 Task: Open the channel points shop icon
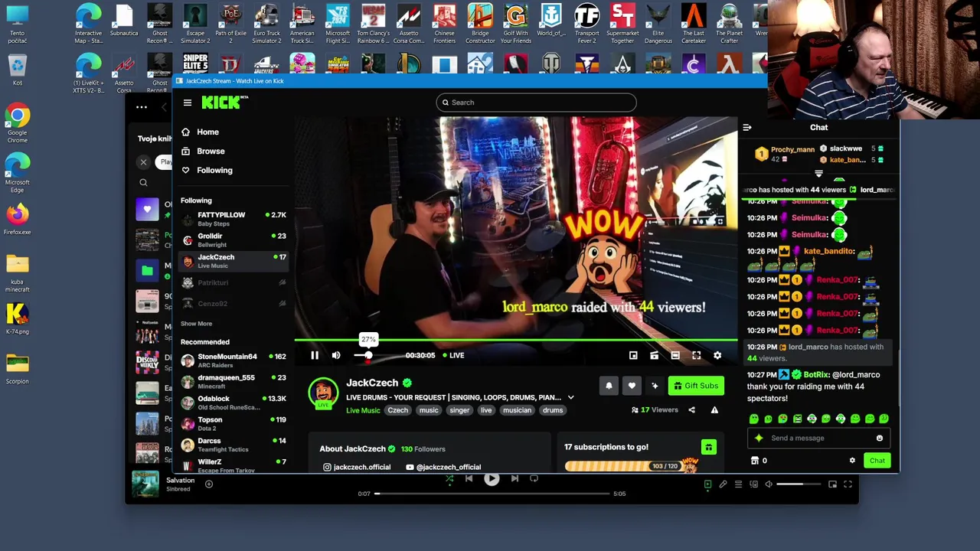pyautogui.click(x=755, y=461)
